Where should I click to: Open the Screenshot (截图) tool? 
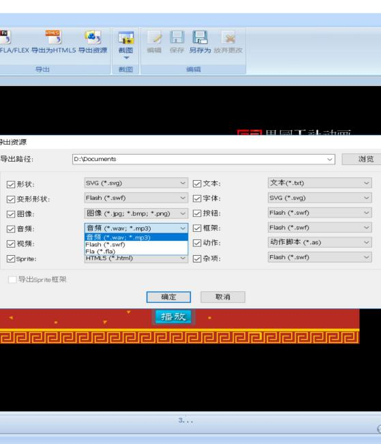126,39
